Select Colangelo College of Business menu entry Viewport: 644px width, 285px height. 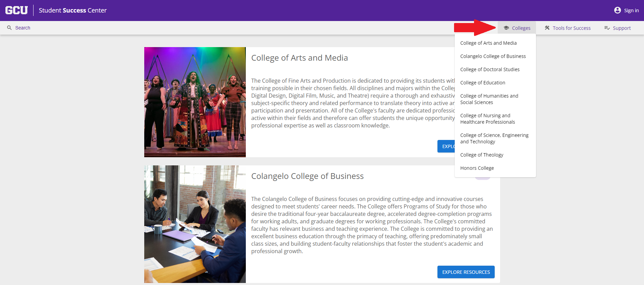[x=495, y=56]
